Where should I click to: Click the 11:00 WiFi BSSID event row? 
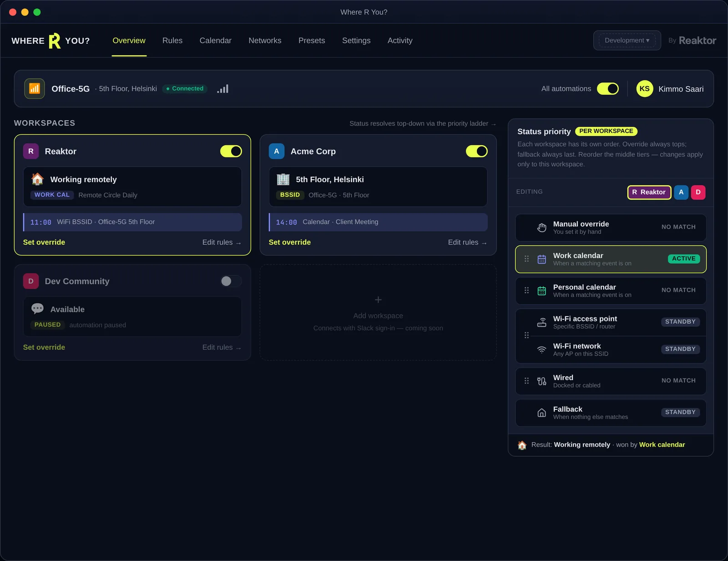point(132,222)
